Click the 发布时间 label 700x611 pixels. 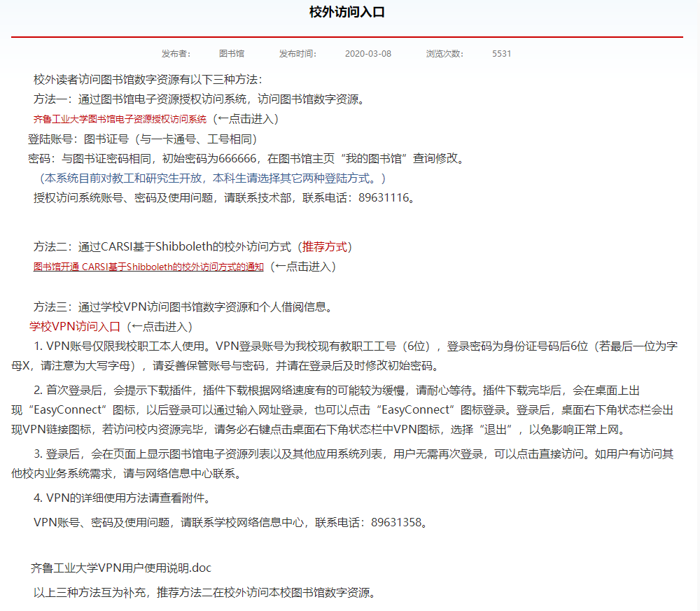[297, 53]
